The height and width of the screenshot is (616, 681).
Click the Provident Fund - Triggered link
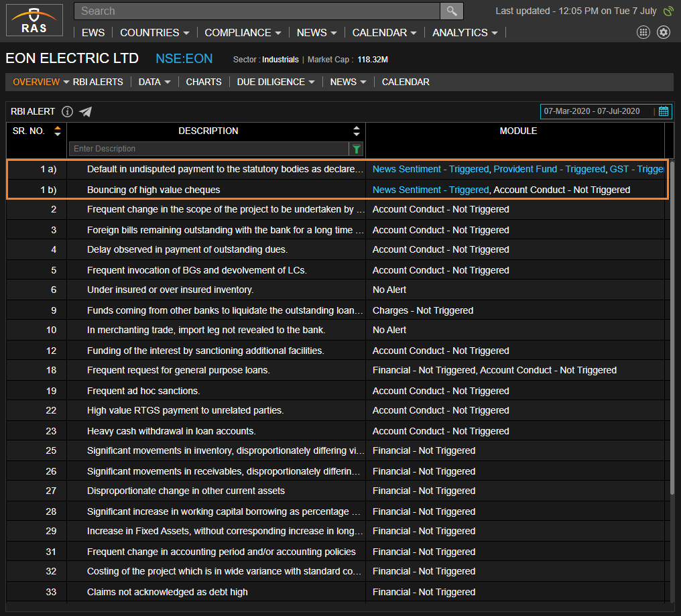(549, 169)
